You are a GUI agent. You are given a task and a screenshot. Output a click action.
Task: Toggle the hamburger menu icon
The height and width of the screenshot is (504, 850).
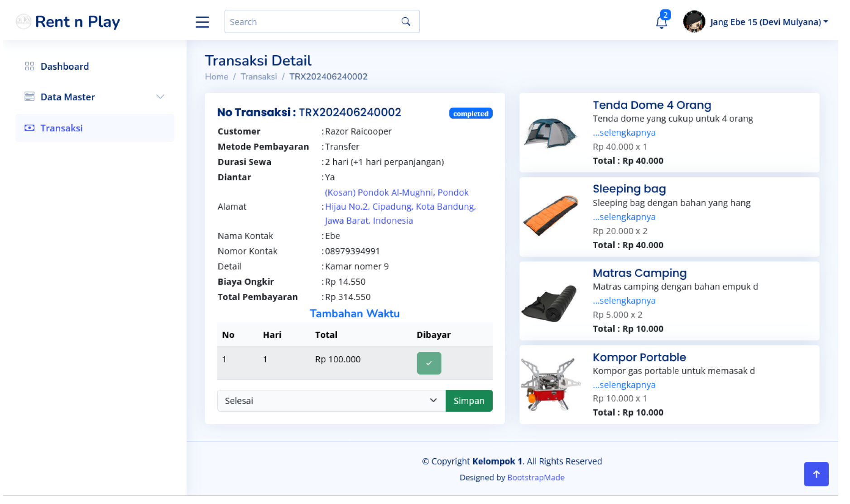click(202, 21)
